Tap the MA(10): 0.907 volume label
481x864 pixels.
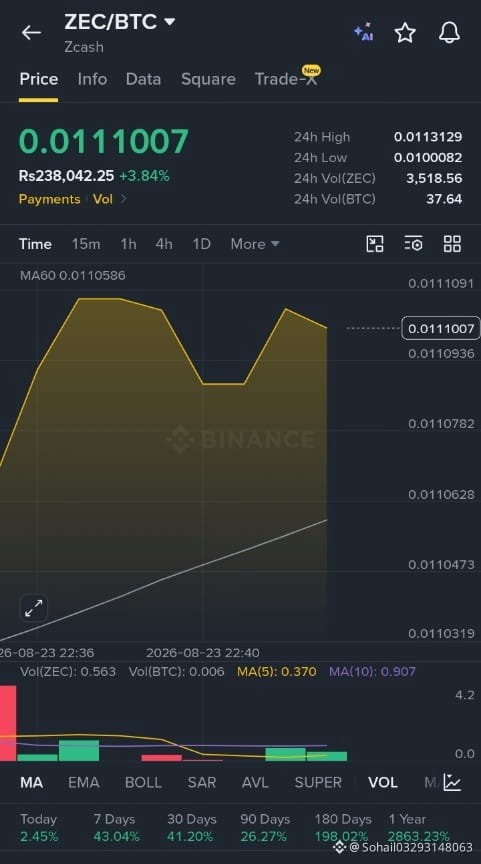click(372, 672)
